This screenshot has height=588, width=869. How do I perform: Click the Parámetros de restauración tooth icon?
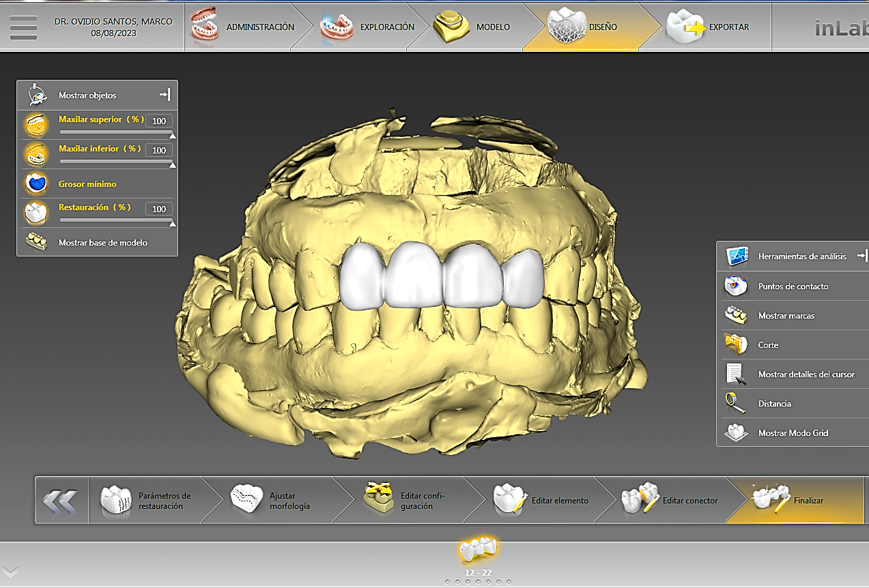coord(117,500)
